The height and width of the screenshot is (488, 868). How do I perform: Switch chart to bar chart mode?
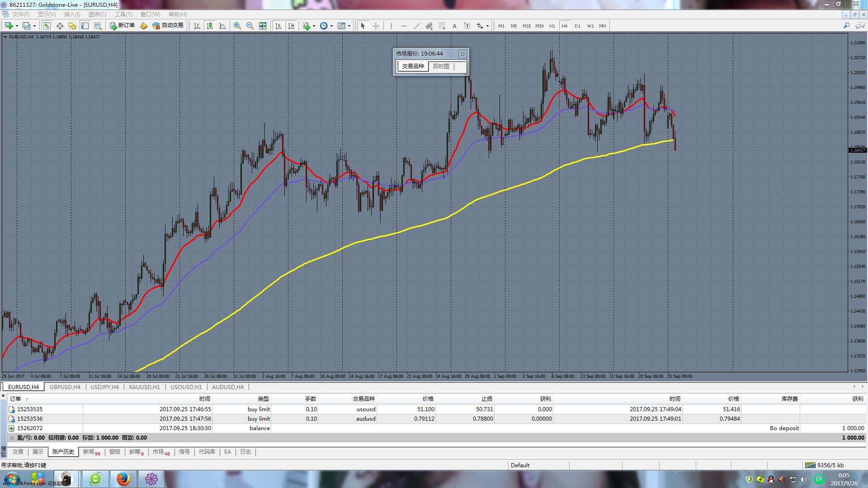197,26
